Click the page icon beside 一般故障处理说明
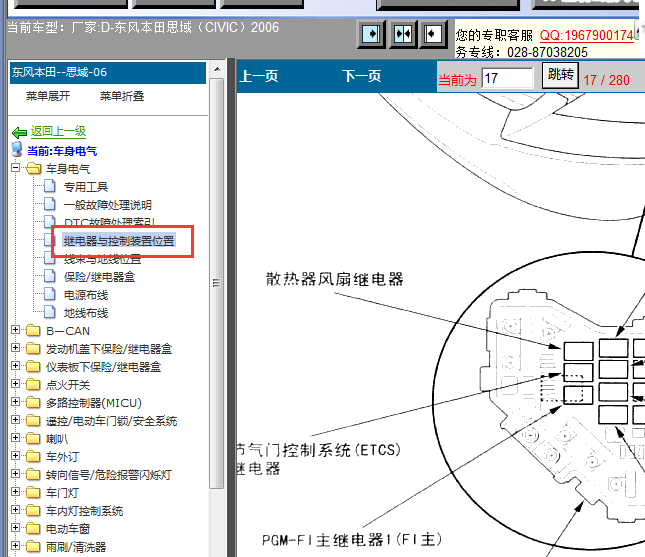 [x=50, y=204]
